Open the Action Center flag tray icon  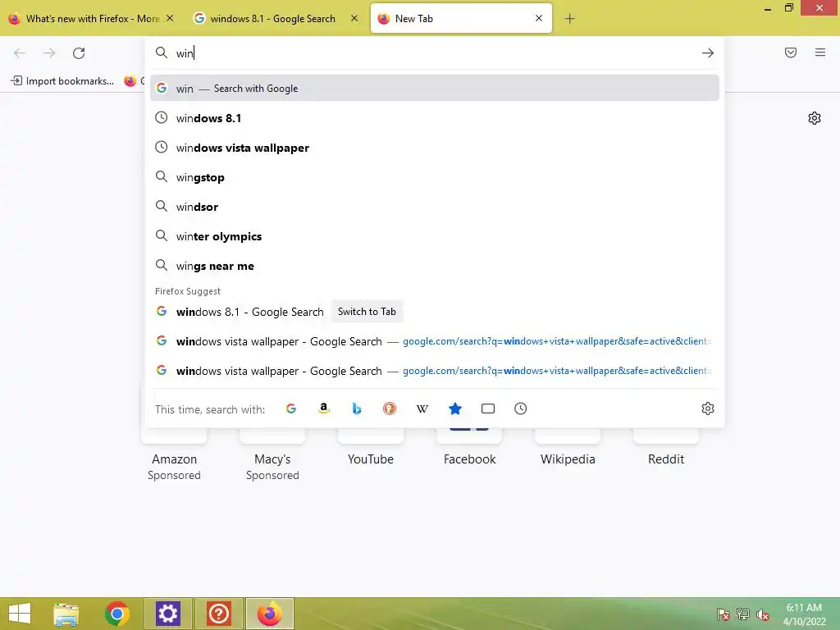coord(723,614)
